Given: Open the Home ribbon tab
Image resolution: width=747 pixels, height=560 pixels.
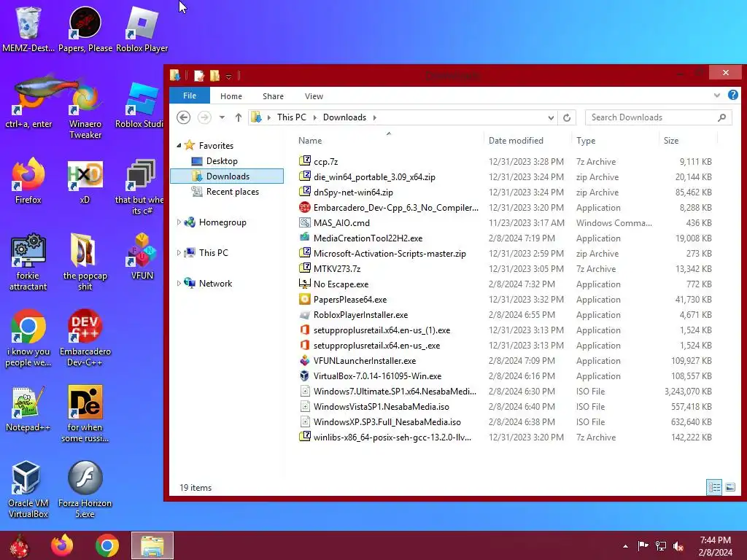Looking at the screenshot, I should tap(231, 96).
